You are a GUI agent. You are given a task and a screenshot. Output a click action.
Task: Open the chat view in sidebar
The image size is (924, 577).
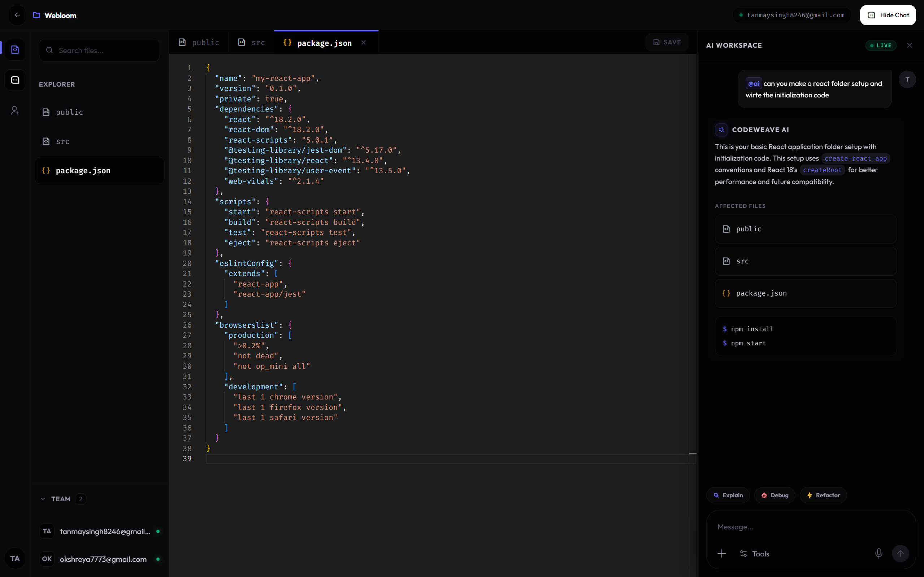[15, 80]
